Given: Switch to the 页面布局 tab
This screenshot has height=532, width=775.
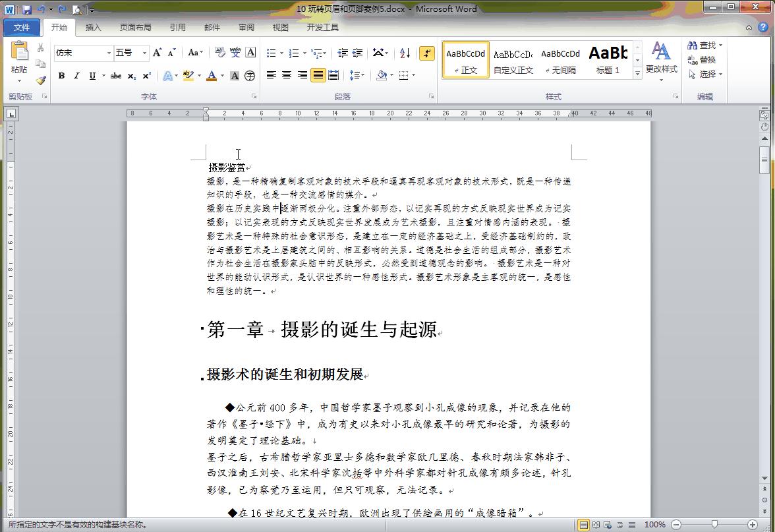Looking at the screenshot, I should pos(136,27).
